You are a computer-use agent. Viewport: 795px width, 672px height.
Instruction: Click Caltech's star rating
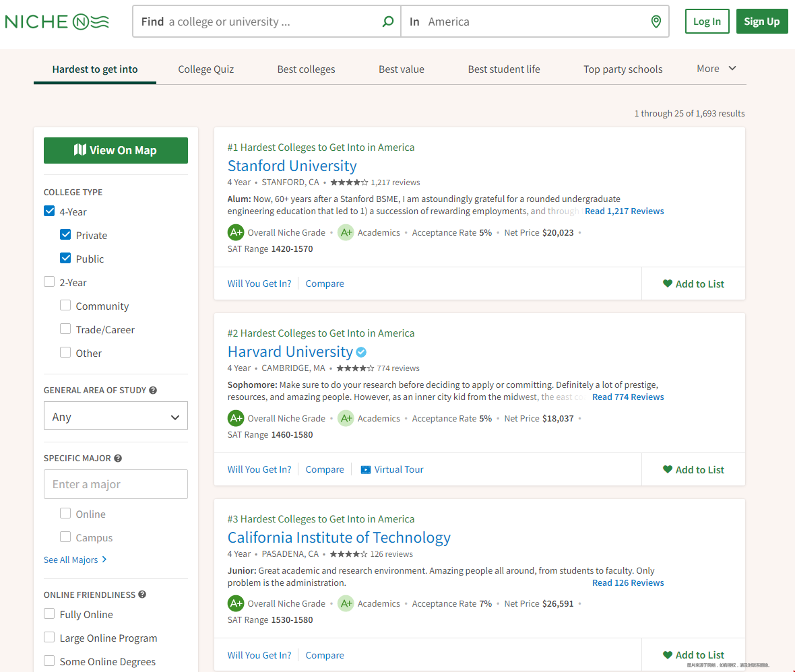click(348, 554)
